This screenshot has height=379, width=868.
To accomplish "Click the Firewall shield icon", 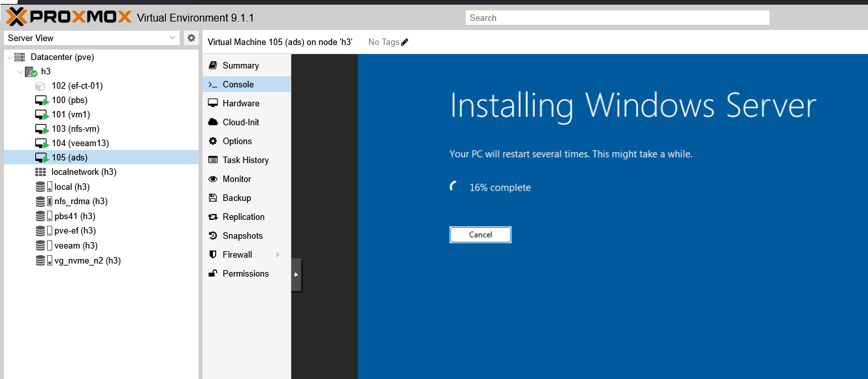I will (212, 254).
